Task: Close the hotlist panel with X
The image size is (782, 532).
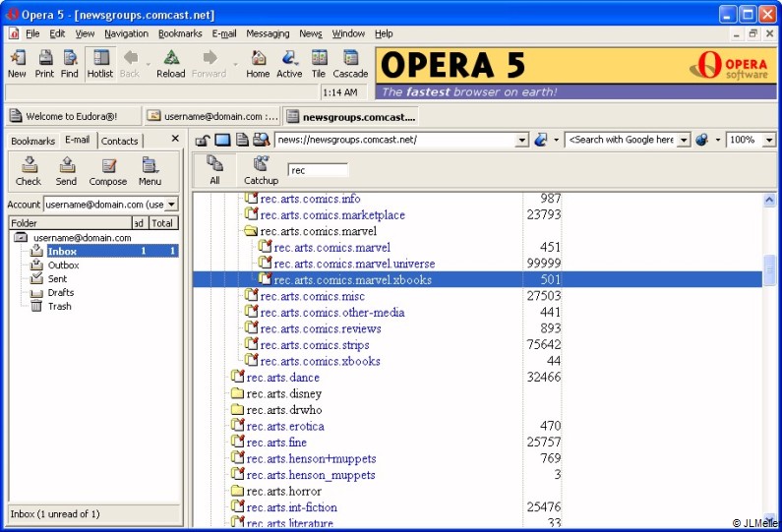Action: (175, 138)
